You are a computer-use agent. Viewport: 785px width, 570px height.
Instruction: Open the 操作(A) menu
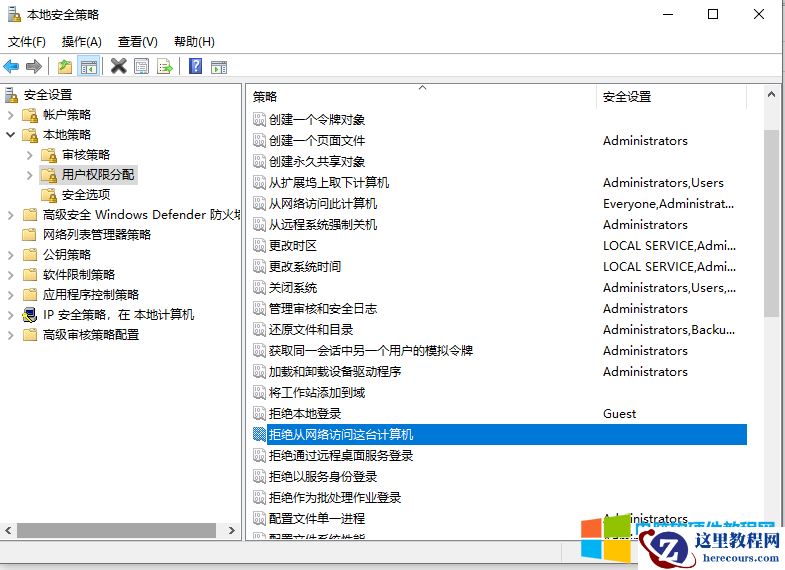(x=82, y=42)
